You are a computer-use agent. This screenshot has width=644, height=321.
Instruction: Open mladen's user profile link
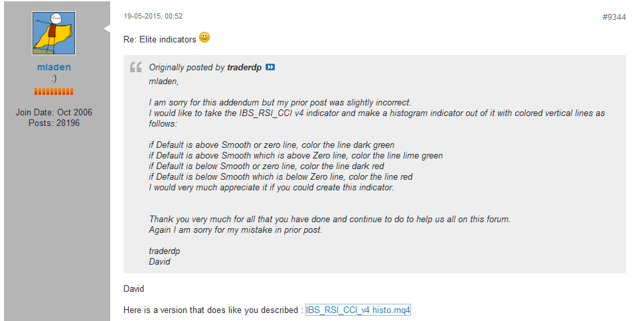coord(54,67)
